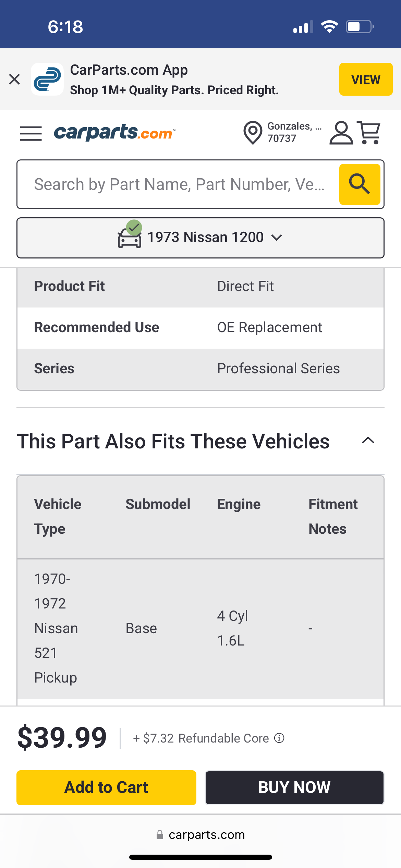Tap the Vehicle Type column header
Viewport: 401px width, 868px height.
point(58,516)
